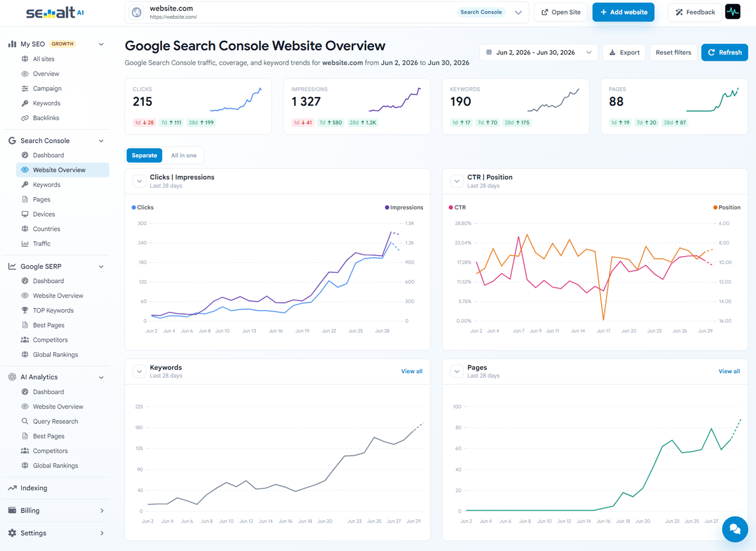Viewport: 756px width, 551px height.
Task: Click the Settings gear icon
Action: pos(12,533)
